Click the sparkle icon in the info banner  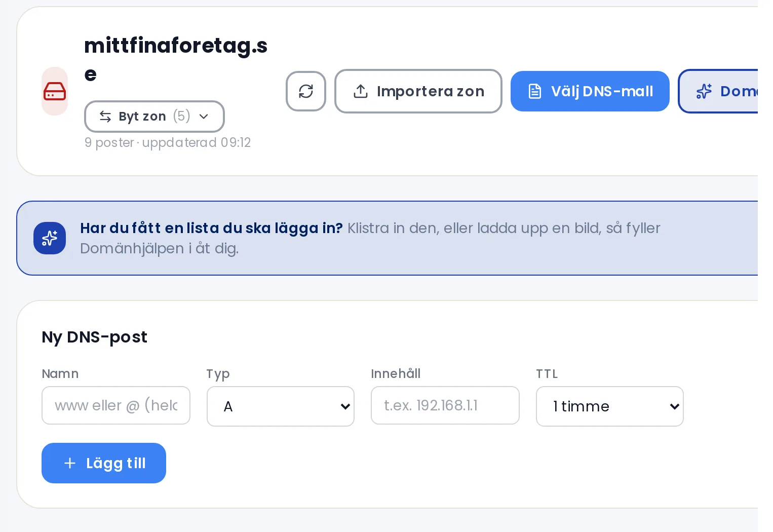coord(50,238)
